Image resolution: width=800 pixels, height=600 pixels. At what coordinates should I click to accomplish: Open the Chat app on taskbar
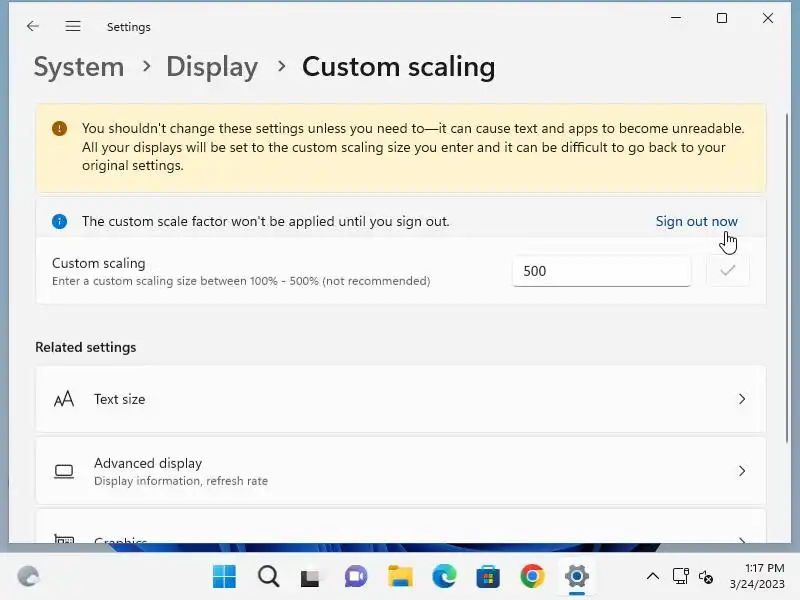[356, 576]
